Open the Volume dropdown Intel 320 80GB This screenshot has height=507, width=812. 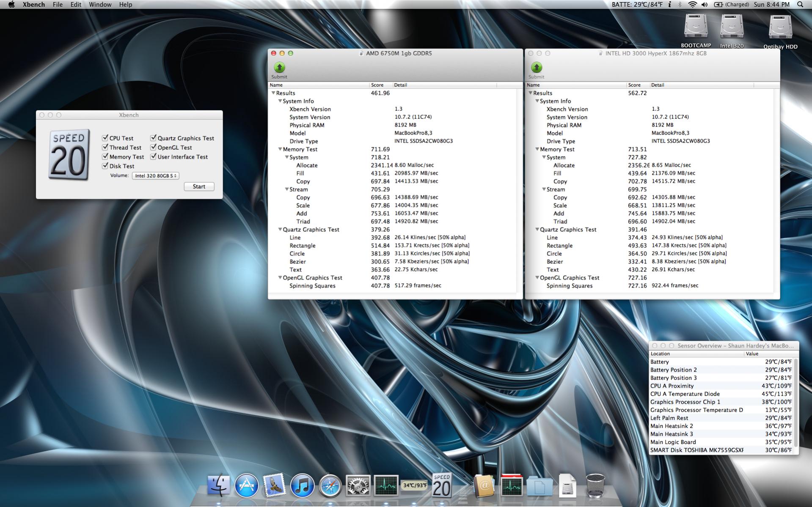click(155, 176)
